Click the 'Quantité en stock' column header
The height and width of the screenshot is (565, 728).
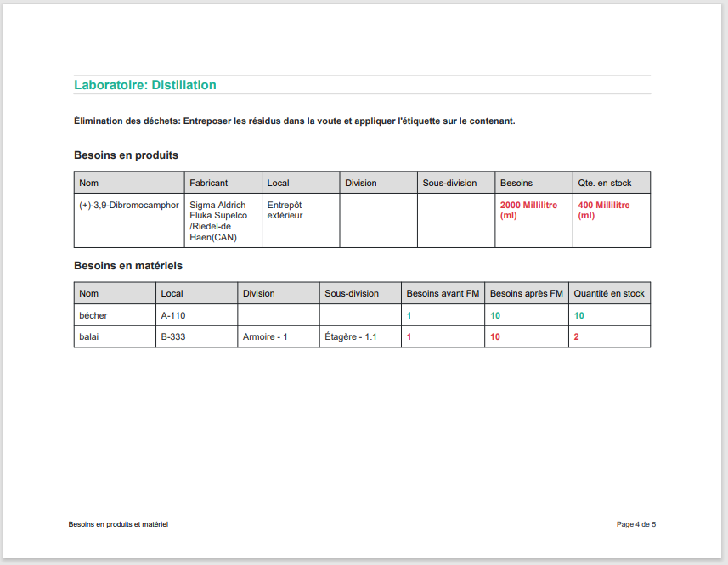(x=609, y=293)
